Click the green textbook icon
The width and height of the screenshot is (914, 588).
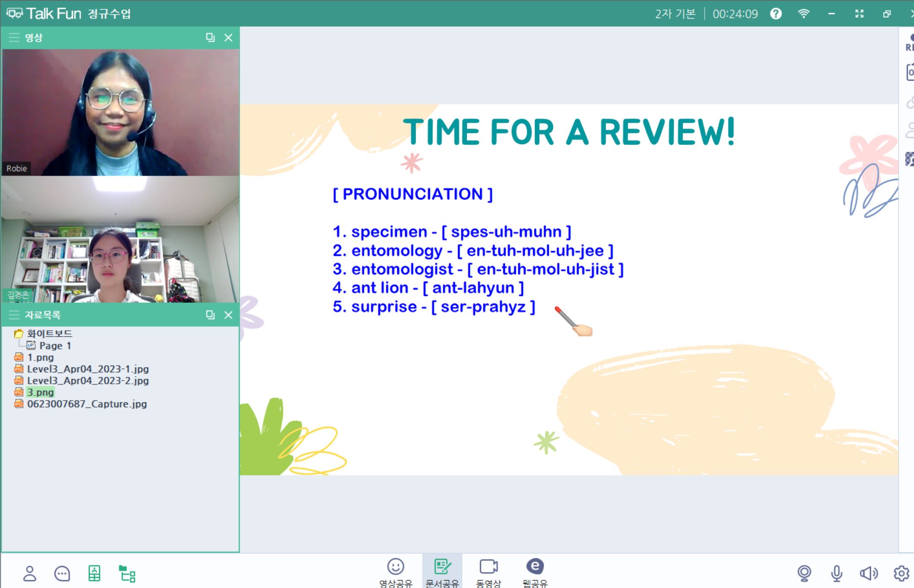[x=94, y=573]
